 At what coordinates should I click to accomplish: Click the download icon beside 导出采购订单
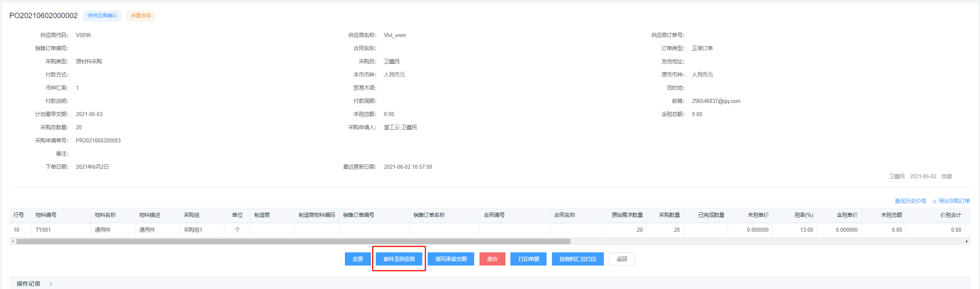pyautogui.click(x=934, y=201)
